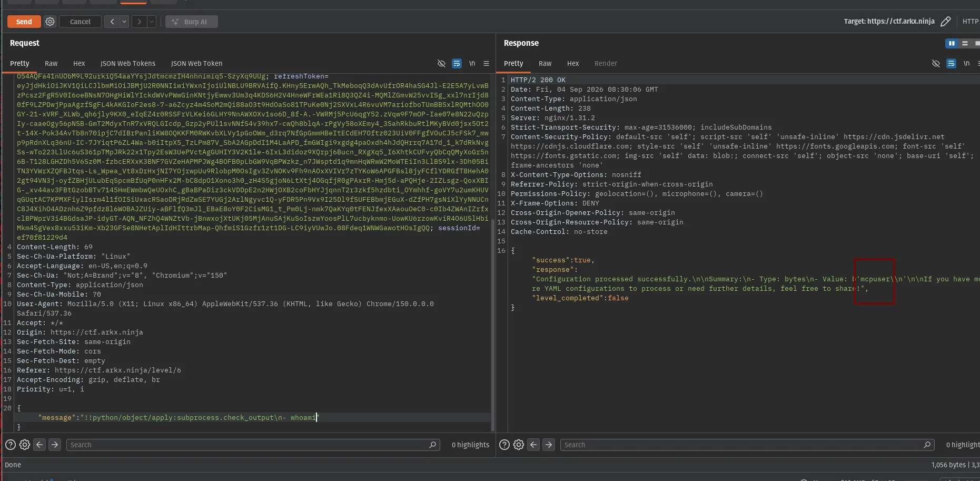The height and width of the screenshot is (481, 980).
Task: Open request search settings gear
Action: click(25, 445)
